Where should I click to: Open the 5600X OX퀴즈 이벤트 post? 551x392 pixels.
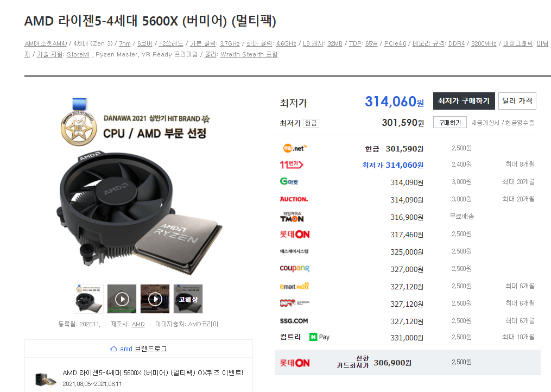[x=153, y=372]
